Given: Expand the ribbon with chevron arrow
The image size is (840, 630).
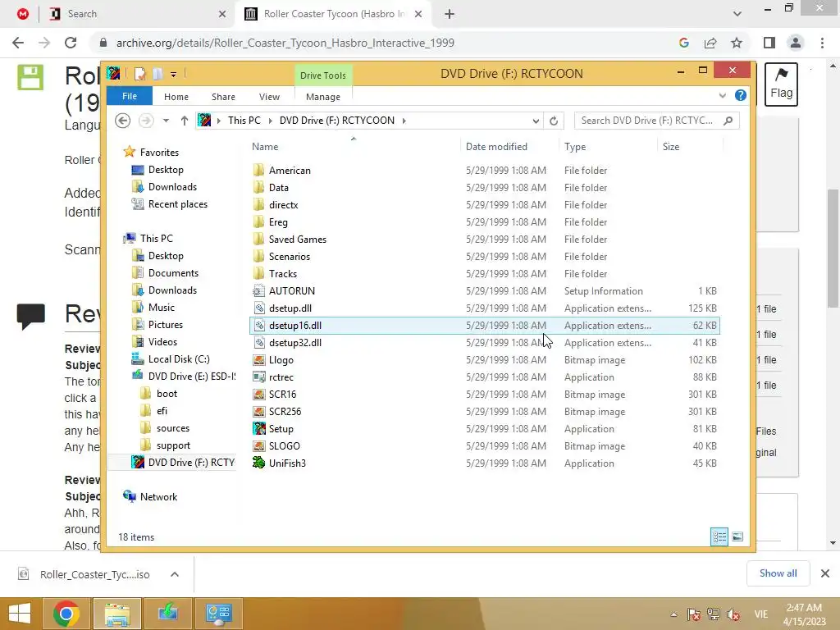Looking at the screenshot, I should click(x=722, y=95).
